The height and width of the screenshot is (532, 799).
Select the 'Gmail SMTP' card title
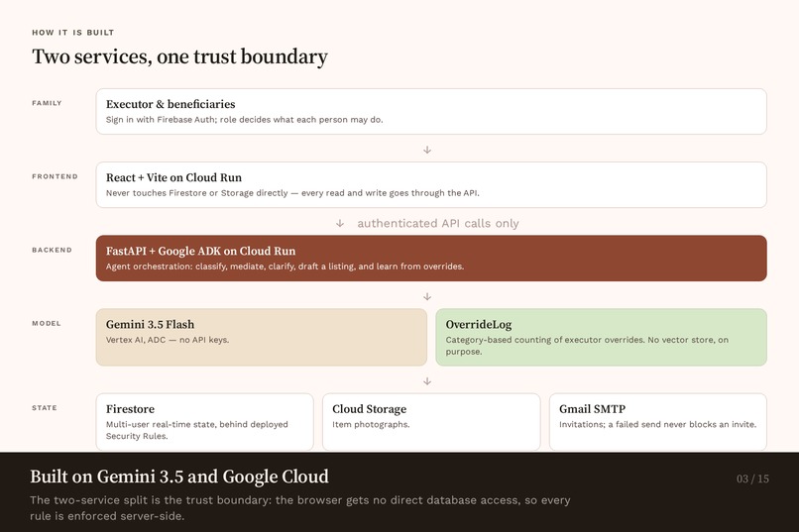point(592,409)
